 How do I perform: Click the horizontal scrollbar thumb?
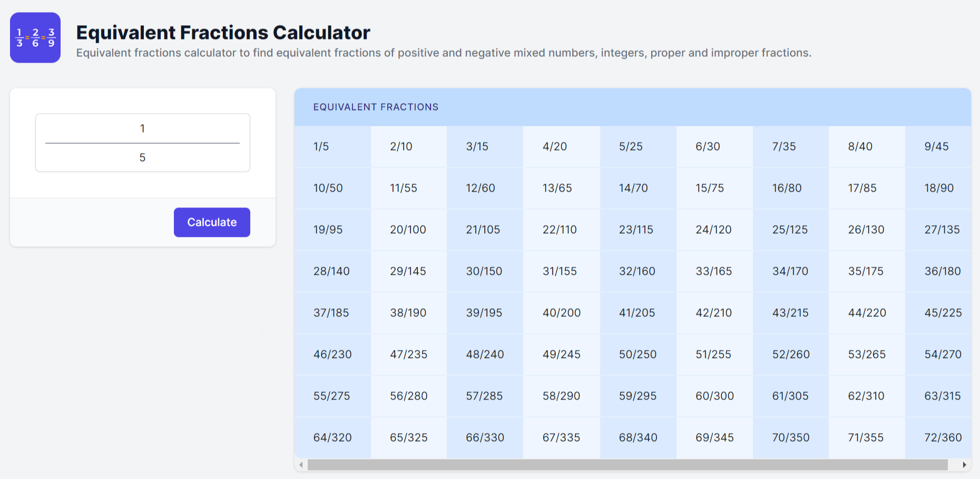pyautogui.click(x=627, y=465)
